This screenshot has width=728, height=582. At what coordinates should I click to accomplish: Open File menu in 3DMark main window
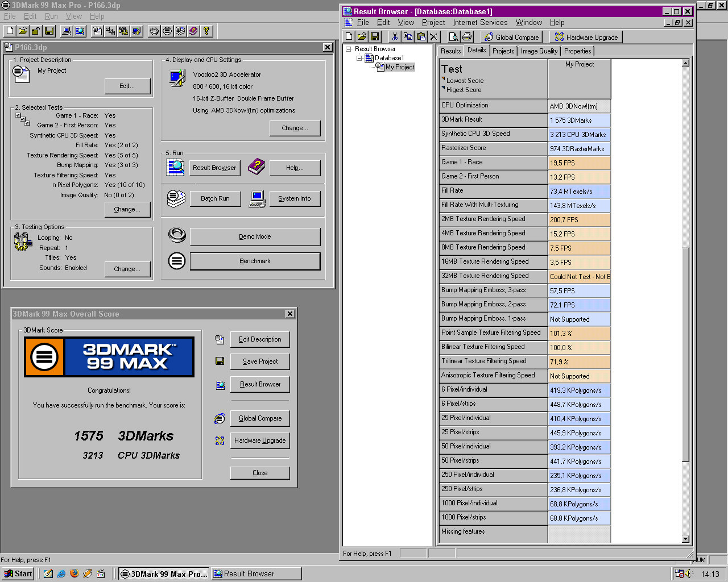(10, 16)
